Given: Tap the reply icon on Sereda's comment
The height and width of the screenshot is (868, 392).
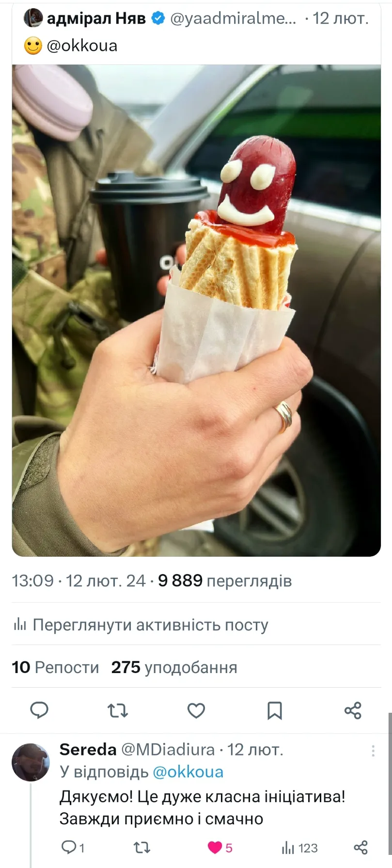Looking at the screenshot, I should point(73,847).
